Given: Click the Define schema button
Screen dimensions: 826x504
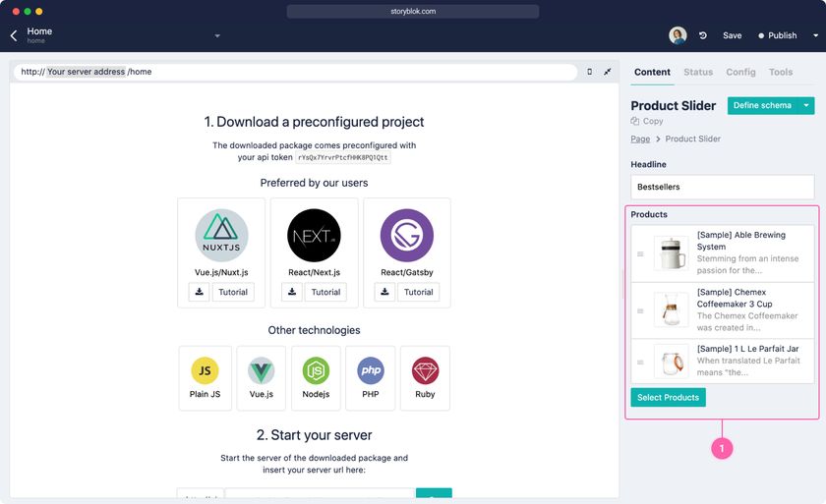Looking at the screenshot, I should 762,105.
